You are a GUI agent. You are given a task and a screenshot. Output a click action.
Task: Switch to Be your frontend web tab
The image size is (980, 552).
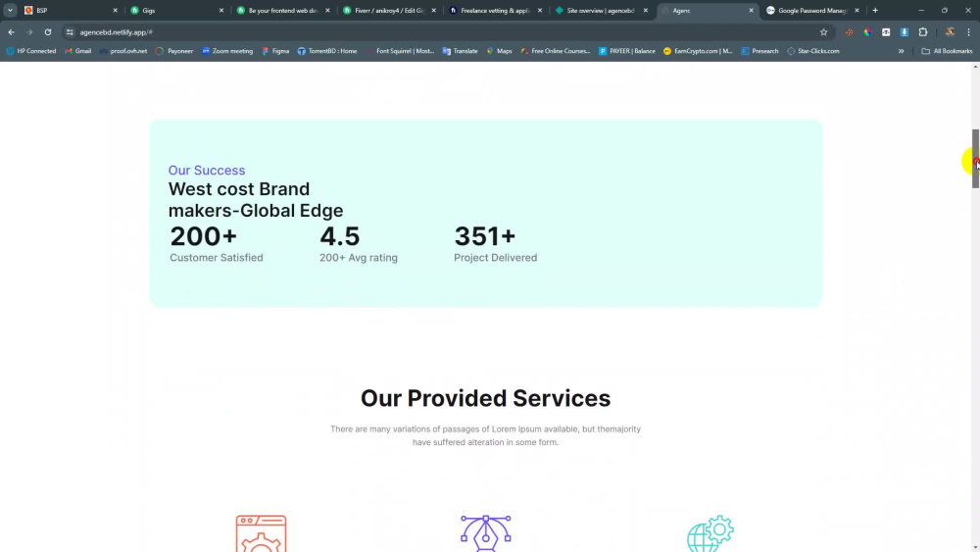(x=281, y=10)
